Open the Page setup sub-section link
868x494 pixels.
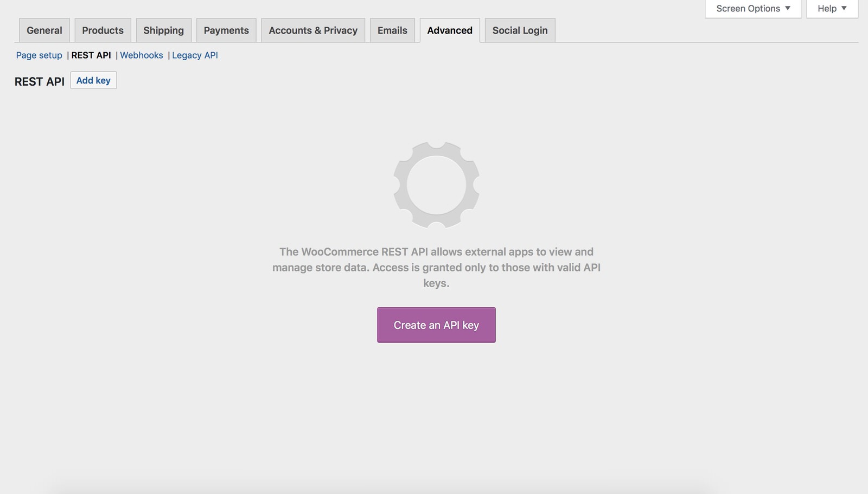(x=39, y=55)
